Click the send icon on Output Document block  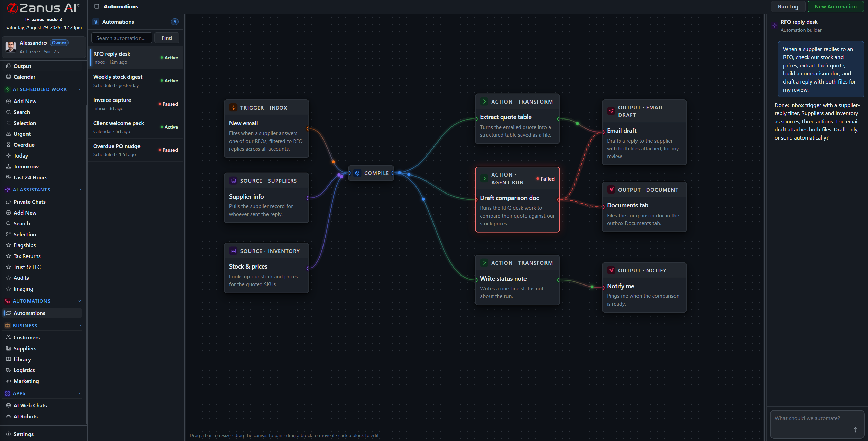pos(611,190)
